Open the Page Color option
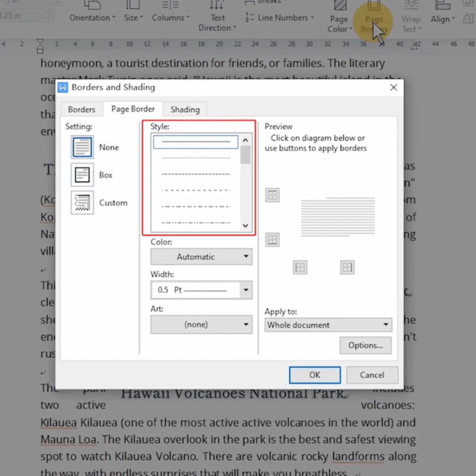This screenshot has height=476, width=476. point(340,17)
